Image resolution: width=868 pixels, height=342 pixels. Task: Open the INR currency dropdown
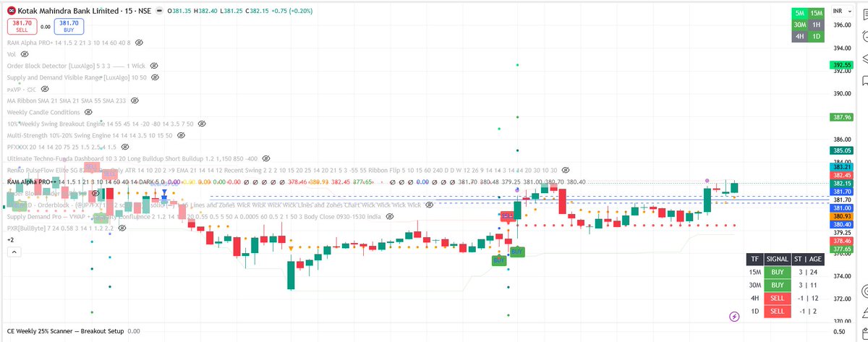(843, 10)
